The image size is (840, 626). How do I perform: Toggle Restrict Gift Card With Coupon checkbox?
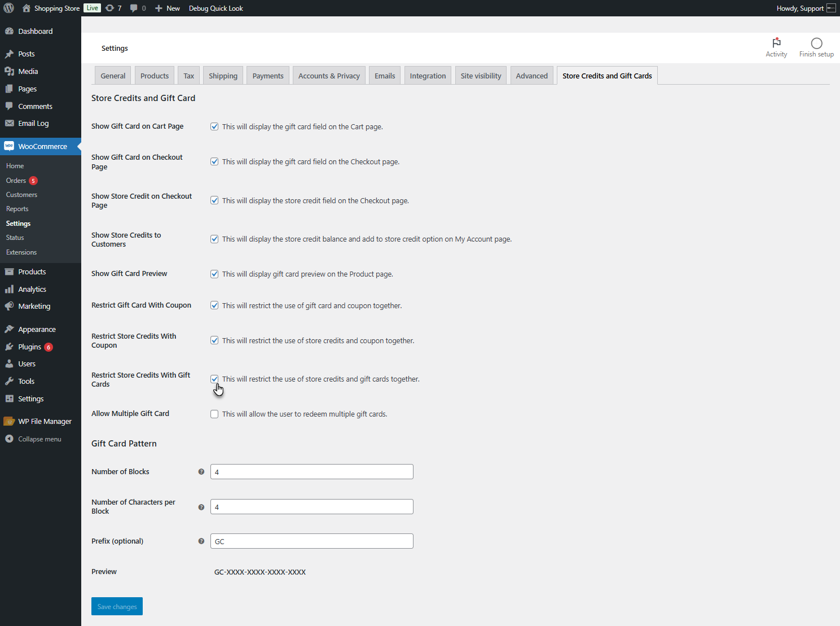[214, 305]
